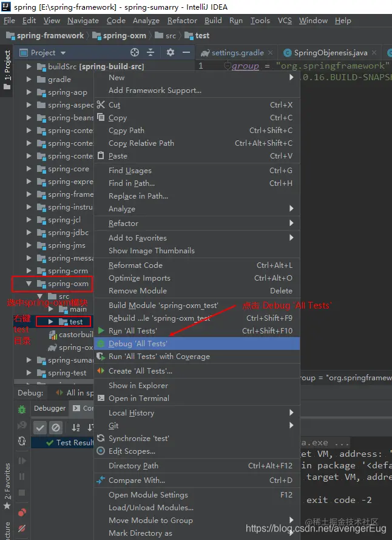Open the Project view dropdown
Viewport: 392px width, 540px height.
tap(63, 53)
